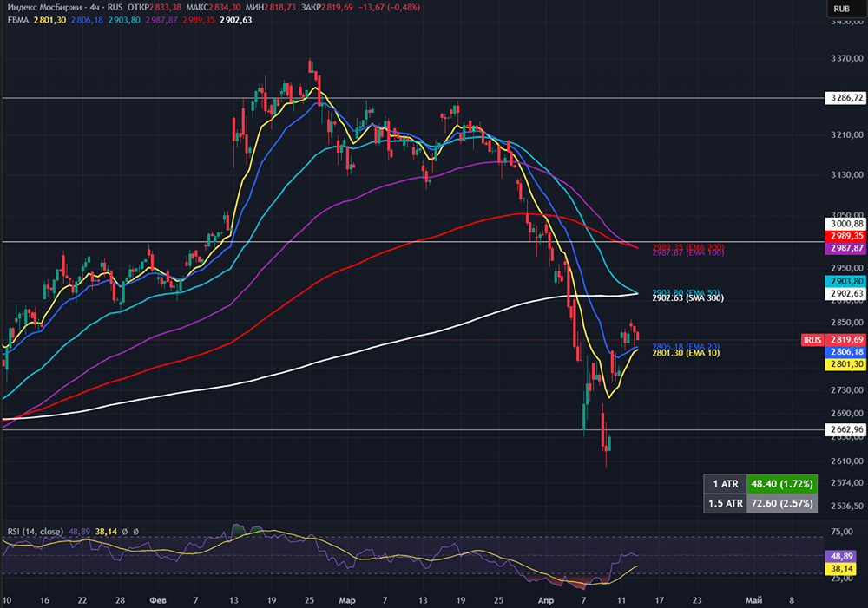
Task: Click the "1 ATR" table cell
Action: [x=725, y=484]
